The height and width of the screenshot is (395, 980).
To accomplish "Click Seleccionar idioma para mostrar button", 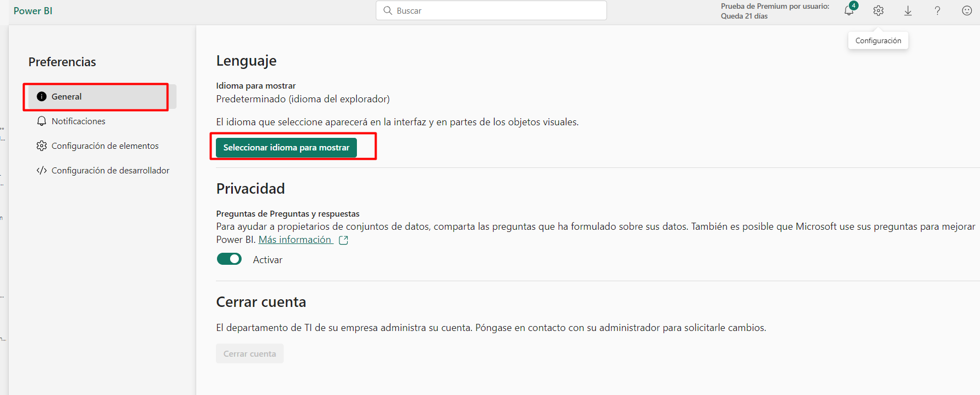I will [286, 148].
